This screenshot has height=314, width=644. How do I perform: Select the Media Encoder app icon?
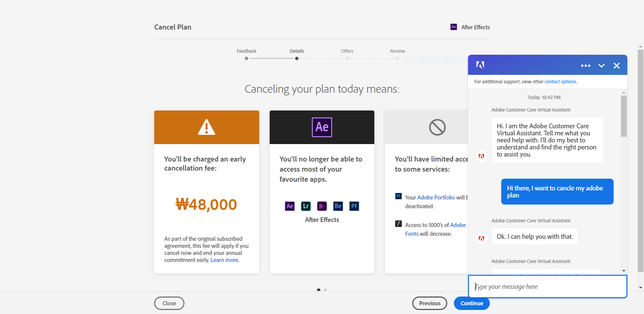[322, 206]
